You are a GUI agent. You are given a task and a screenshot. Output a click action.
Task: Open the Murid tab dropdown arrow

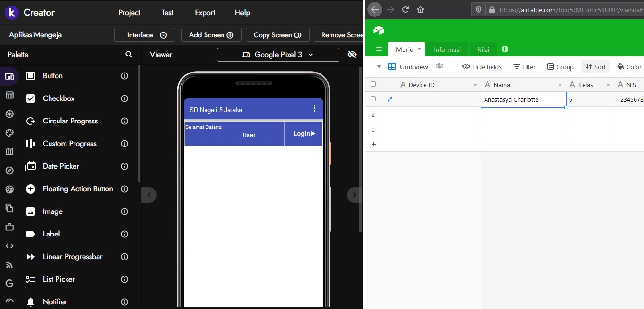419,49
